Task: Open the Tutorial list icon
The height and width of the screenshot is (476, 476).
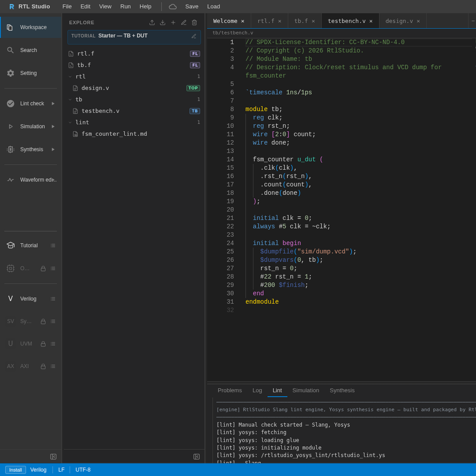Action: pyautogui.click(x=53, y=245)
